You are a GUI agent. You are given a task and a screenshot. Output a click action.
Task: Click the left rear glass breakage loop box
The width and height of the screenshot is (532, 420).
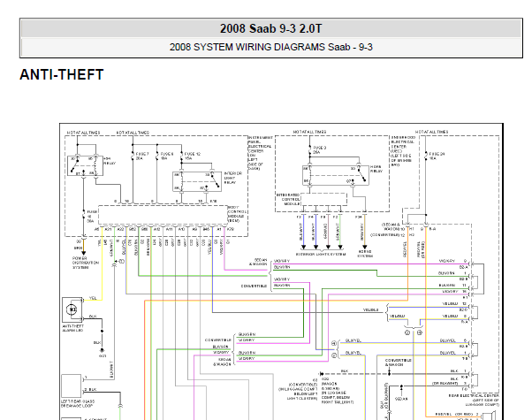(x=72, y=386)
